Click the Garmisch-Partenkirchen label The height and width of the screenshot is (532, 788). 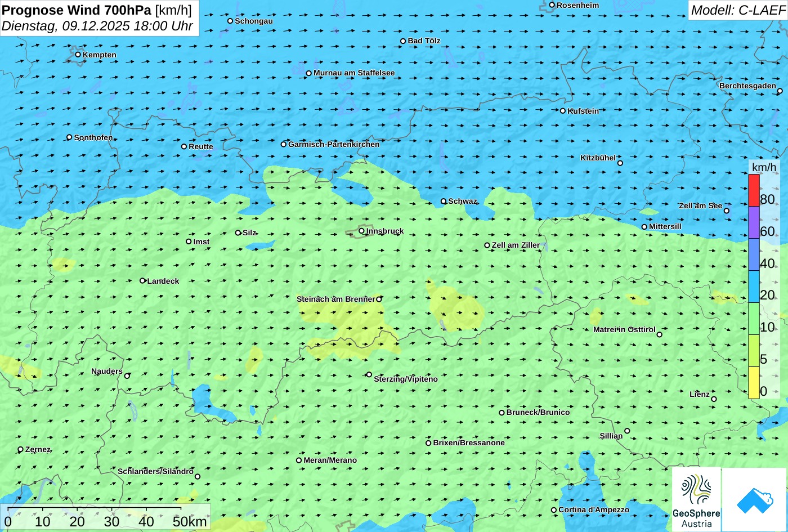click(x=334, y=144)
